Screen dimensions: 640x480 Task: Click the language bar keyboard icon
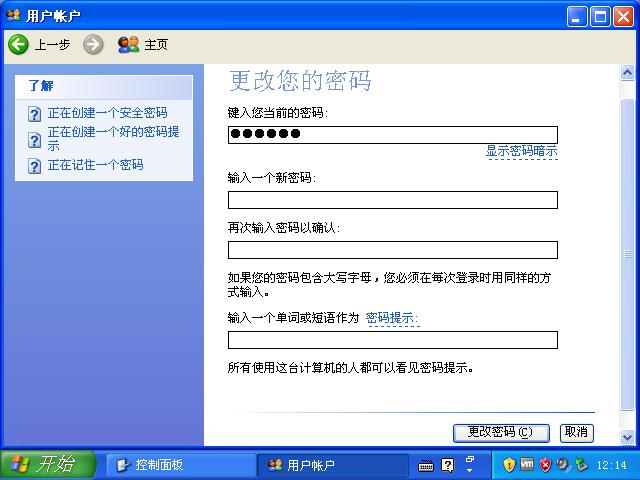click(x=426, y=465)
